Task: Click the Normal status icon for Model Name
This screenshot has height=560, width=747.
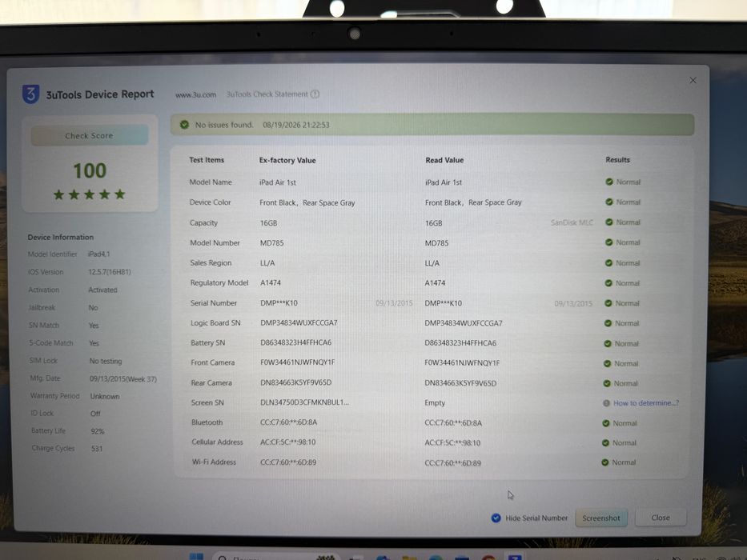Action: tap(608, 182)
